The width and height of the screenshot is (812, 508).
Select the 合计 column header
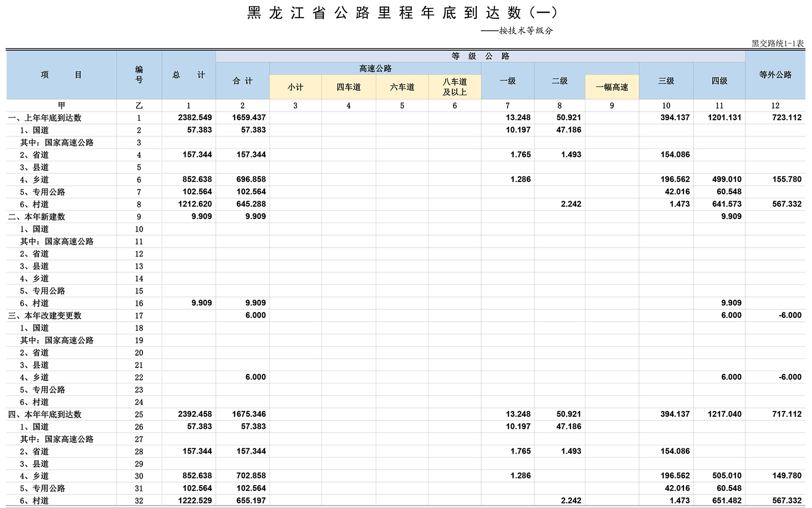pyautogui.click(x=243, y=81)
